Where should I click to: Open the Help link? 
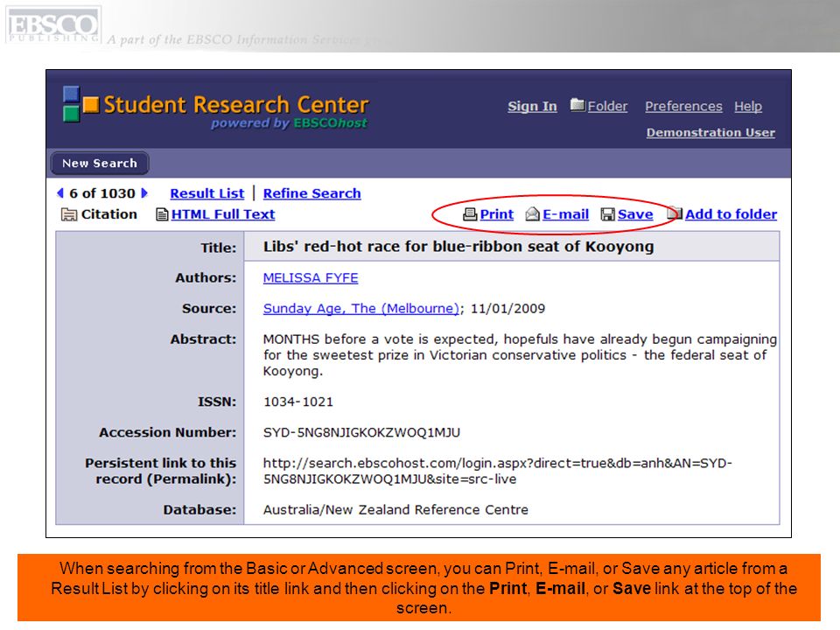(748, 107)
